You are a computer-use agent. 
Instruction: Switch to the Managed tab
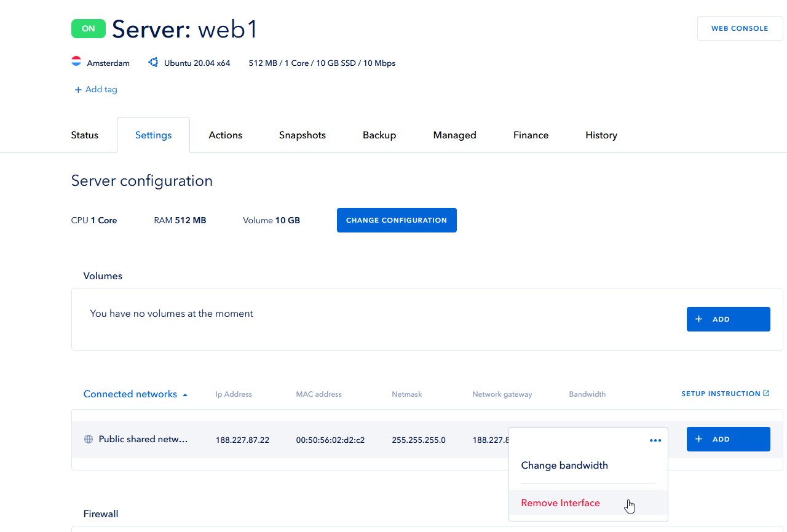pyautogui.click(x=455, y=135)
